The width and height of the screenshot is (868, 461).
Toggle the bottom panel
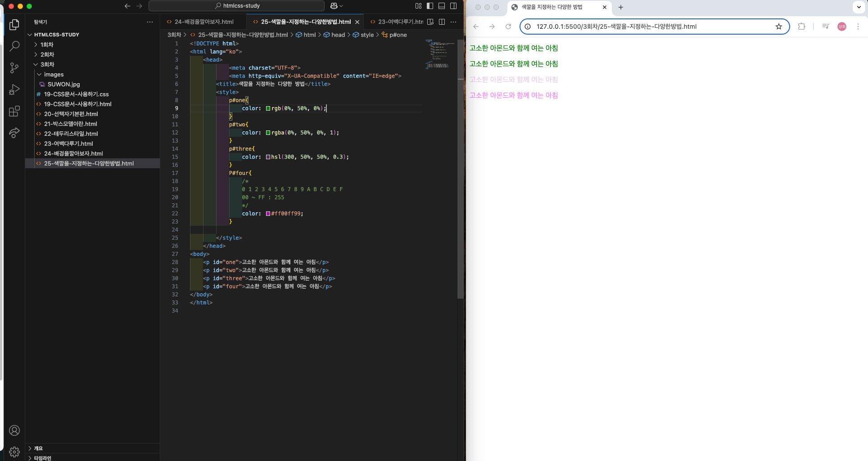pyautogui.click(x=442, y=6)
